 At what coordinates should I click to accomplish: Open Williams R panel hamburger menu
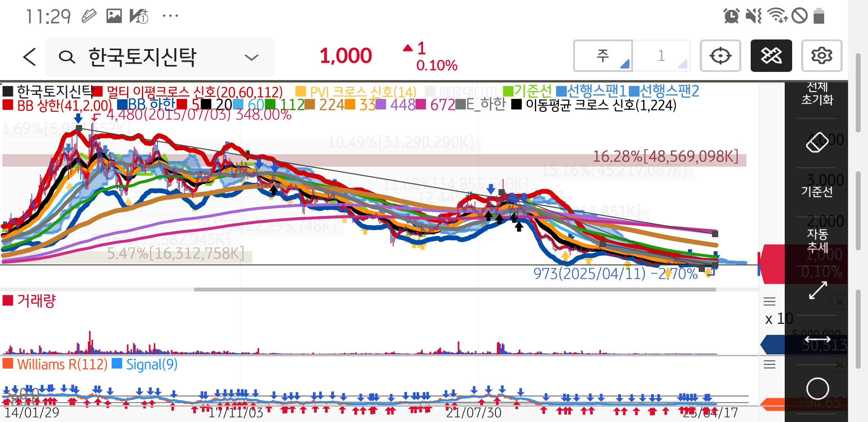tap(769, 365)
